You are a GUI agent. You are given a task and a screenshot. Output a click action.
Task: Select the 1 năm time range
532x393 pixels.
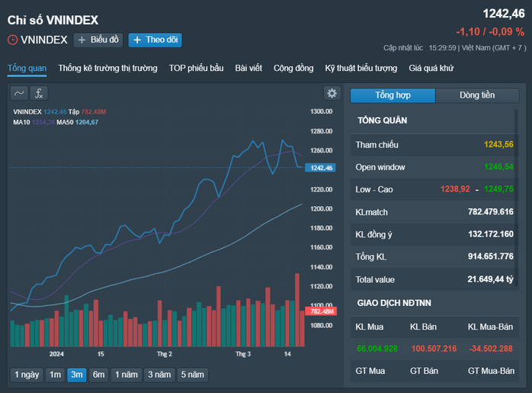(127, 375)
